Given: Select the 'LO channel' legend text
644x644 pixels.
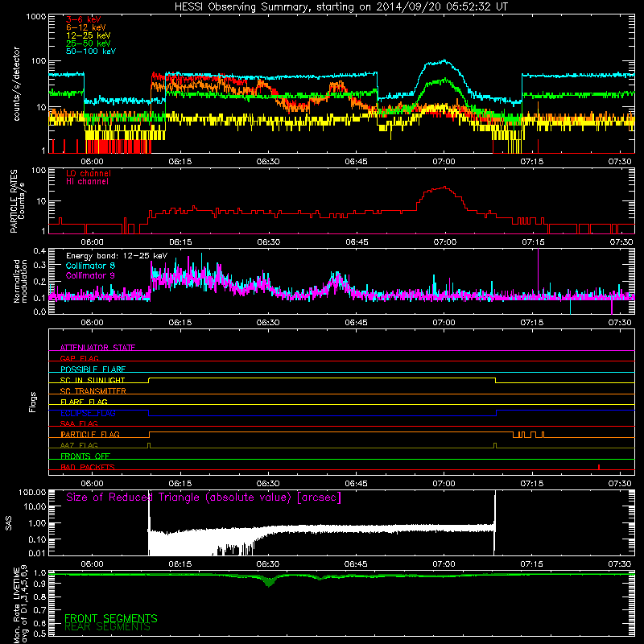Looking at the screenshot, I should click(89, 173).
